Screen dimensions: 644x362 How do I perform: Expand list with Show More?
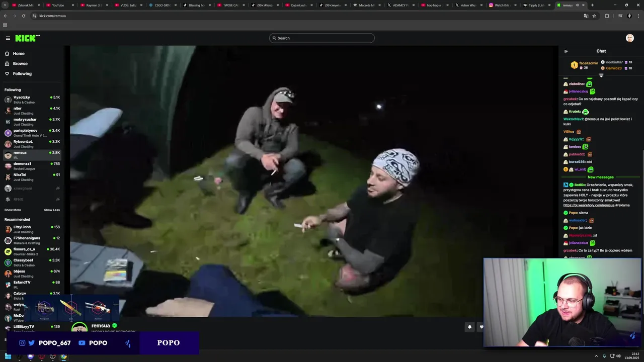(x=13, y=210)
